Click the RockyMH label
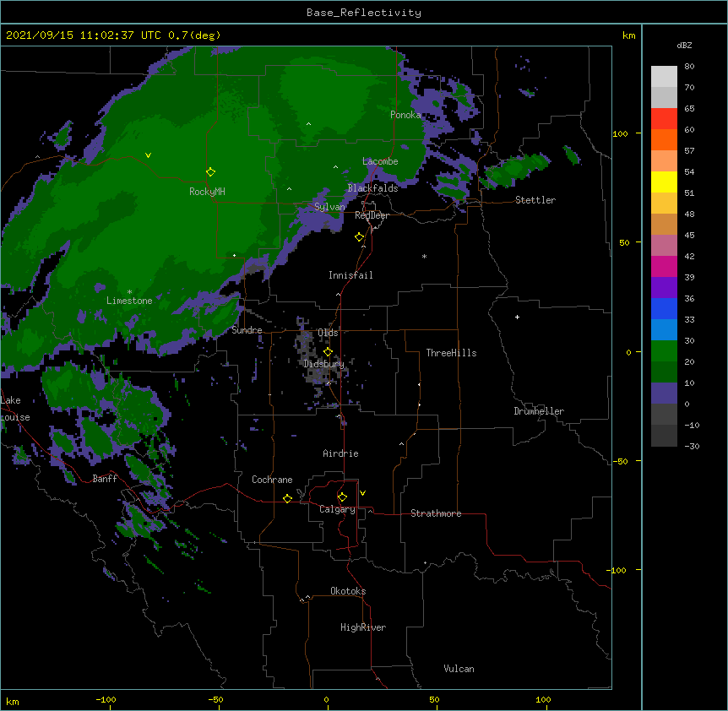The height and width of the screenshot is (711, 728). pos(207,192)
